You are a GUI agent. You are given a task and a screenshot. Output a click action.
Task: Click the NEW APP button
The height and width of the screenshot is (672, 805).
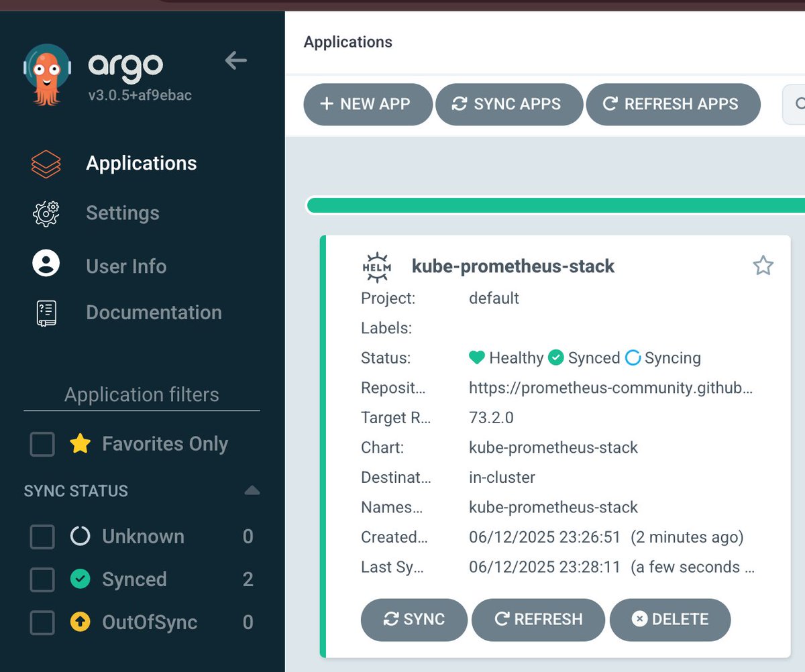[x=368, y=104]
